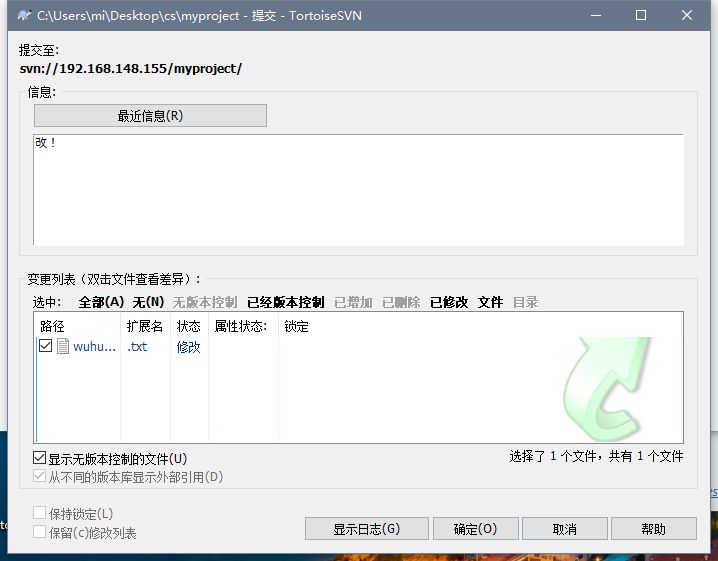Click 文件 selection filter
Screen dimensions: 718x561
(x=490, y=302)
